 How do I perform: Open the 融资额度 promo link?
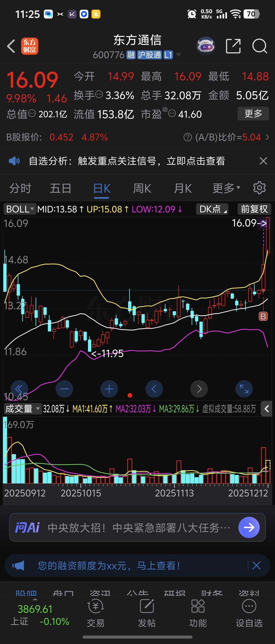click(x=109, y=565)
